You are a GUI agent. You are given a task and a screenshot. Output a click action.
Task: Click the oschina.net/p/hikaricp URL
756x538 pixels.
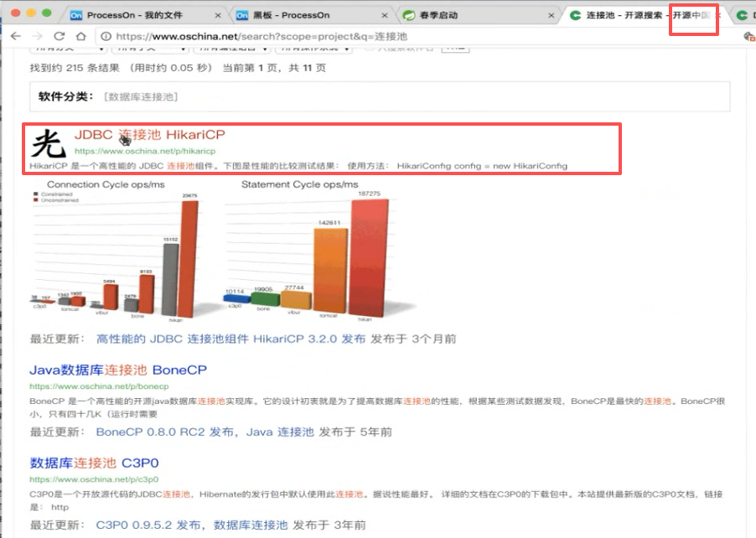[145, 151]
